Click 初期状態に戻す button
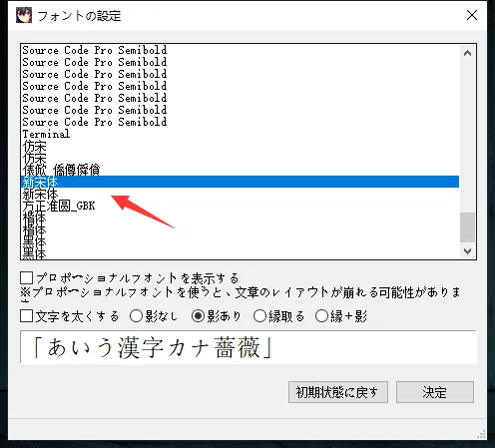The image size is (495, 448). 338,392
